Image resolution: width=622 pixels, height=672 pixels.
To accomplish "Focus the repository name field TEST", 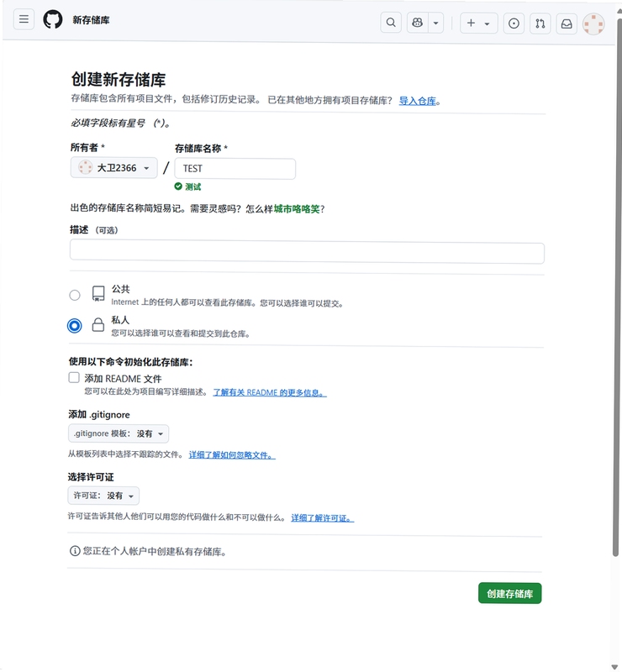I will coord(235,169).
